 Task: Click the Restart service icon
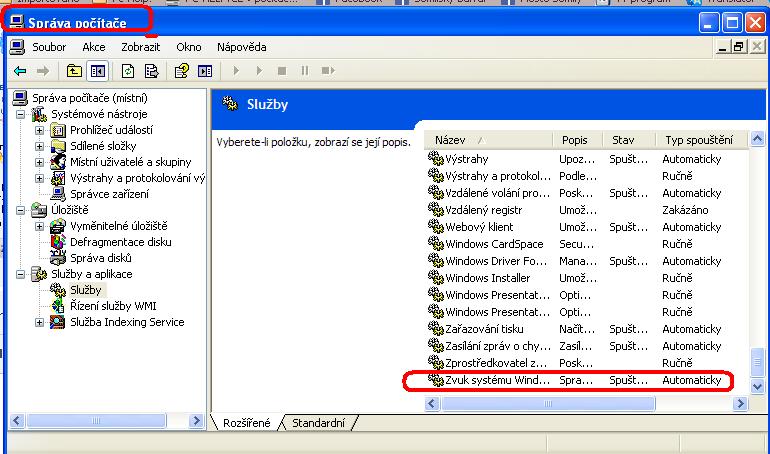(x=328, y=71)
